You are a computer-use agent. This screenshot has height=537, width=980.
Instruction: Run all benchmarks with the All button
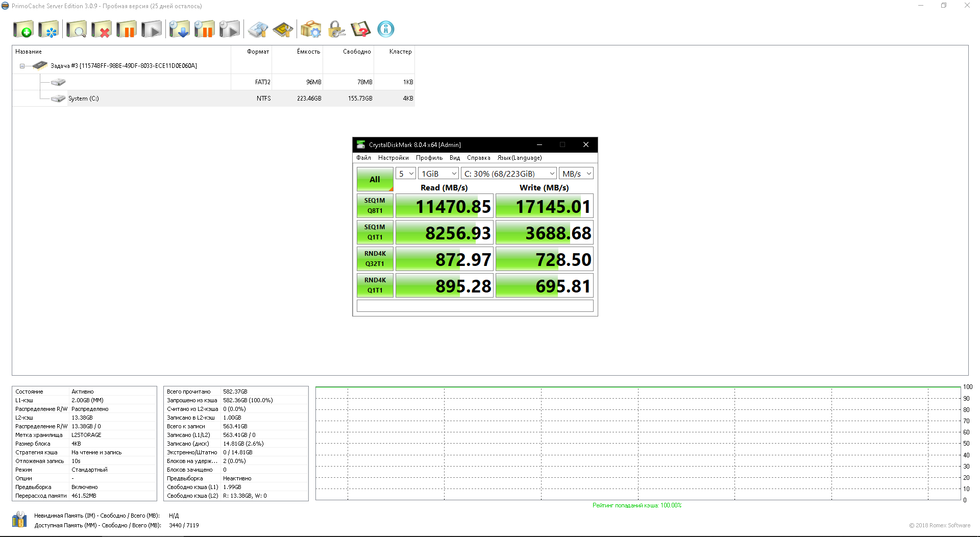[375, 179]
